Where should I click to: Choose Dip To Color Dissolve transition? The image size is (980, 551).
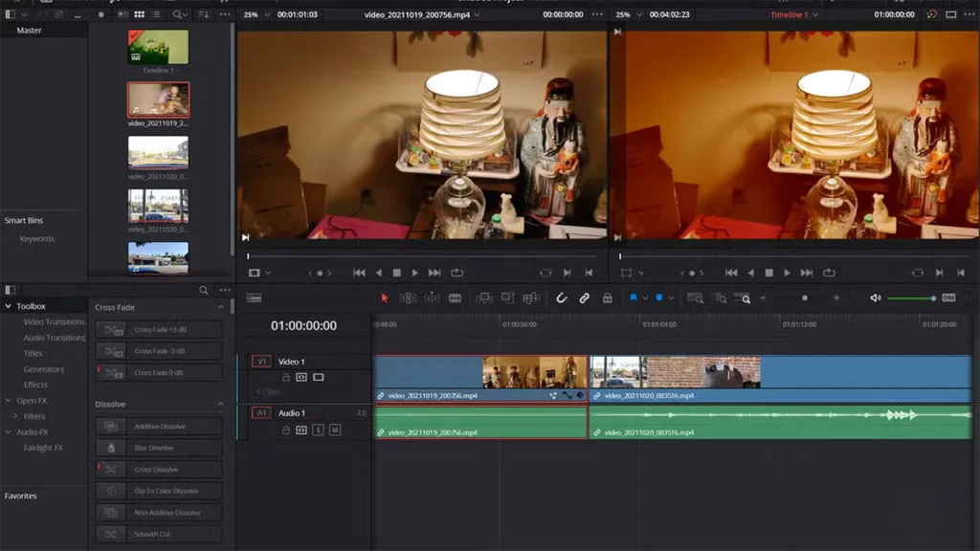click(x=159, y=491)
